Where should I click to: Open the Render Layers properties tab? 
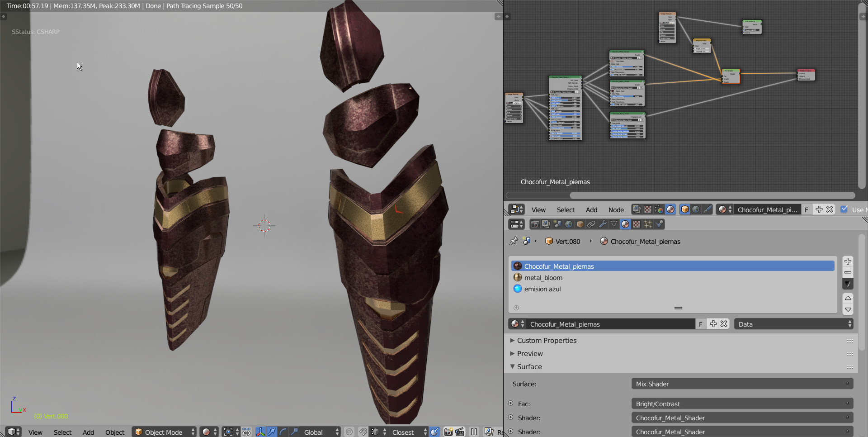546,224
